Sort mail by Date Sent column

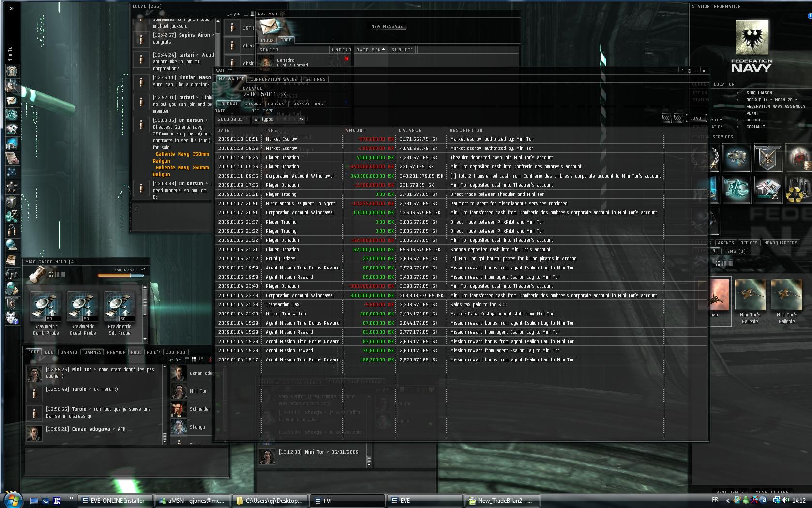[371, 50]
